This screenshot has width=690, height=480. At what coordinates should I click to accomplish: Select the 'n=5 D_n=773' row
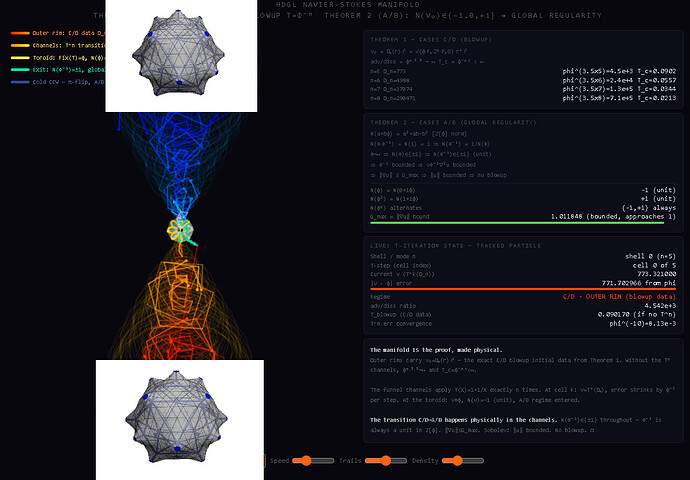(x=523, y=71)
